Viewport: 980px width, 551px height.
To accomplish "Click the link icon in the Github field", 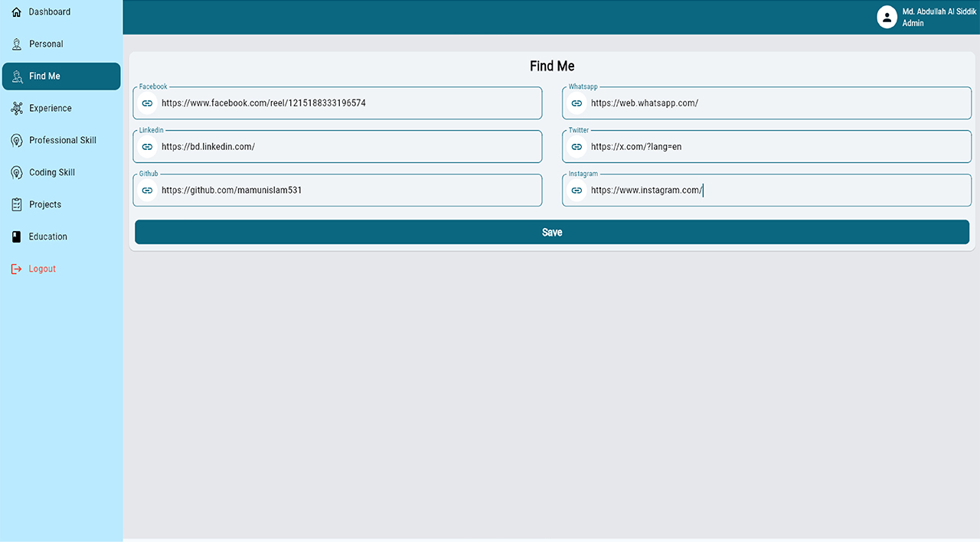I will tap(147, 190).
